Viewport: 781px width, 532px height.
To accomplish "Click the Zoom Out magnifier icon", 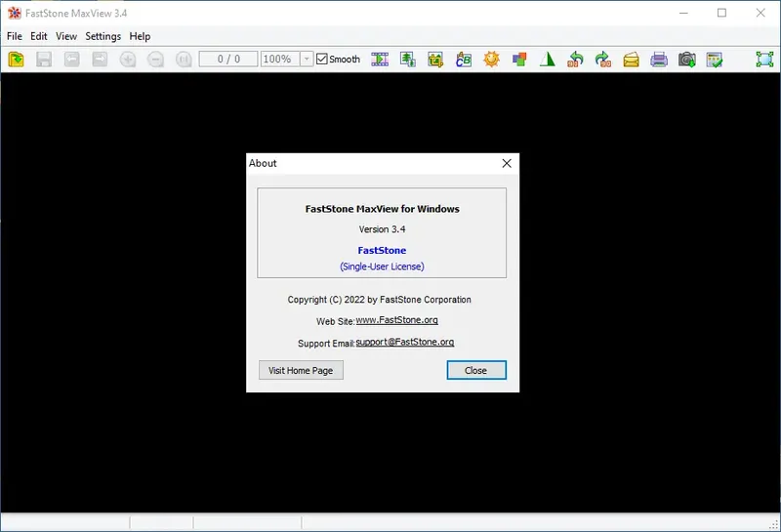I will tap(155, 60).
